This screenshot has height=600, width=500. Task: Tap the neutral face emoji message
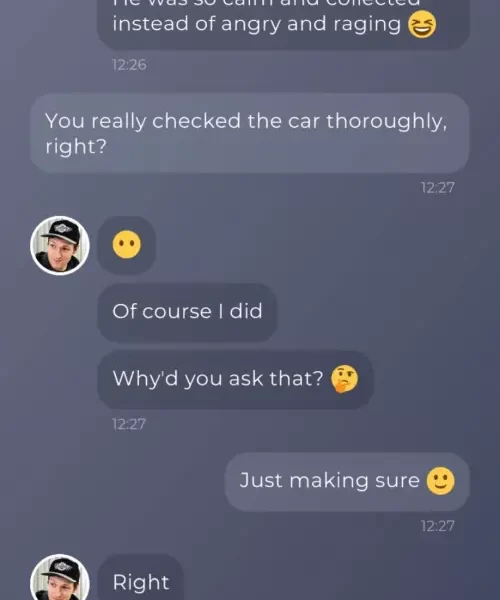127,245
